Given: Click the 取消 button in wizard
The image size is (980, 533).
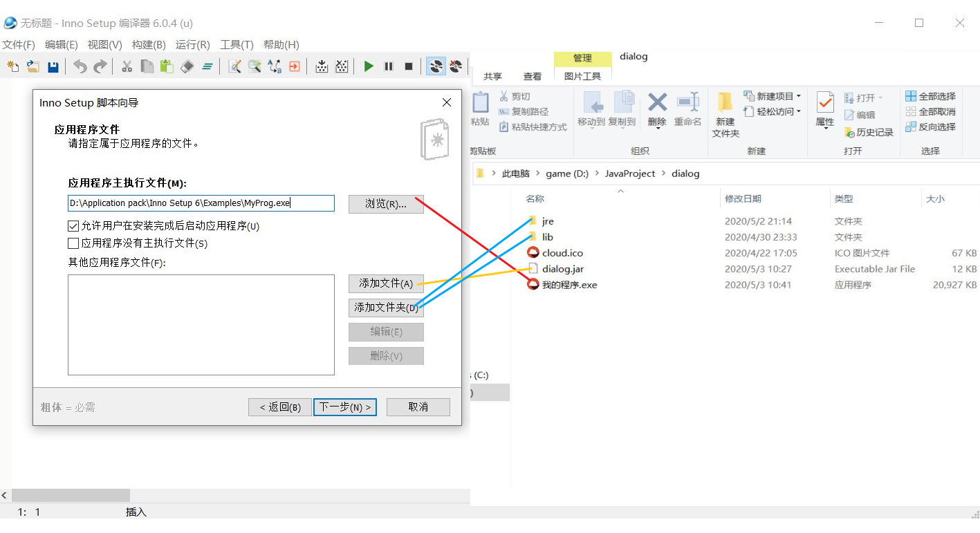Looking at the screenshot, I should (x=418, y=407).
